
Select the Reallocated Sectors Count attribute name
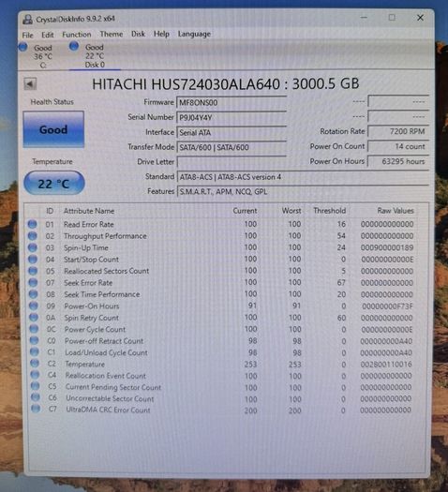pyautogui.click(x=106, y=271)
